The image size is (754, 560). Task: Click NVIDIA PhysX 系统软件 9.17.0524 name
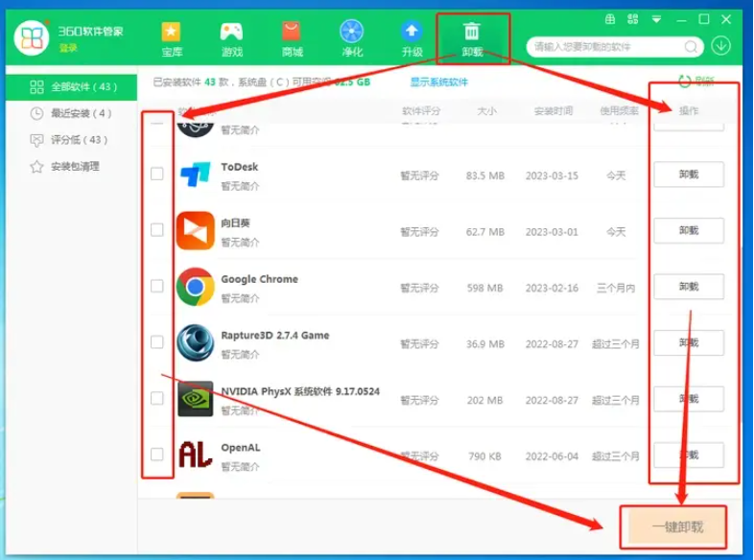click(300, 391)
